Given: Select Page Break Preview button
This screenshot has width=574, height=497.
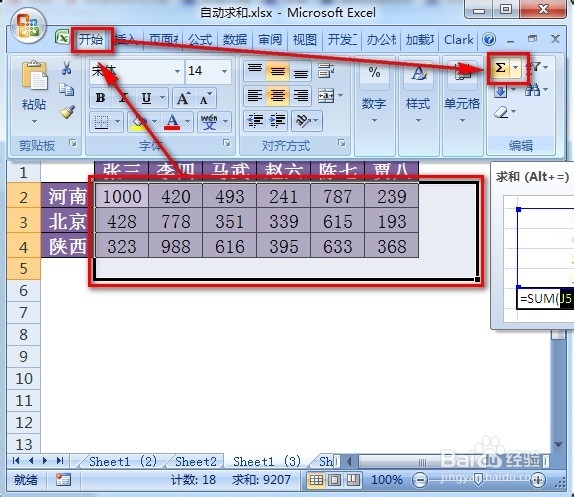Looking at the screenshot, I should tap(353, 480).
